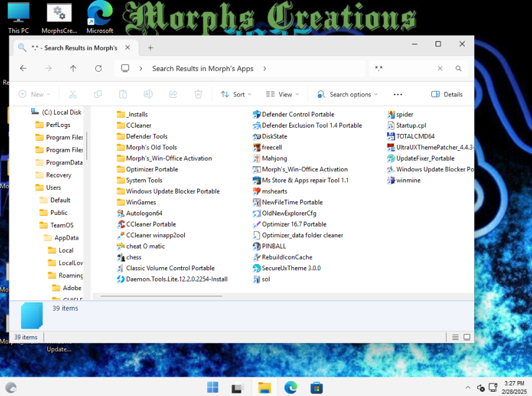Open the Sort dropdown menu
This screenshot has height=396, width=532.
pyautogui.click(x=236, y=95)
